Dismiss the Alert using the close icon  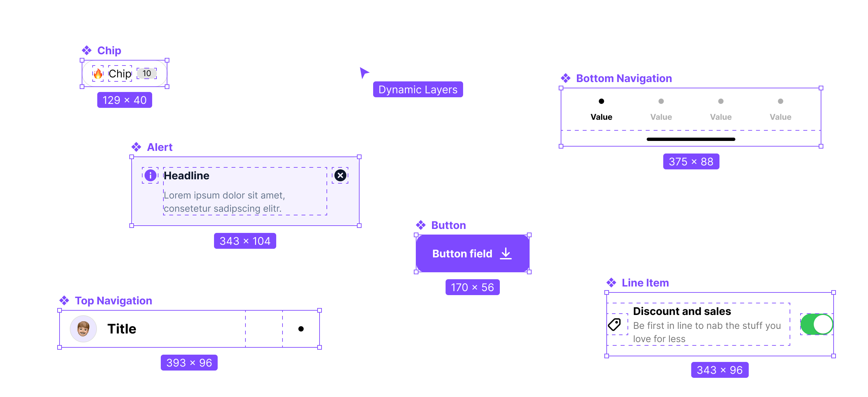coord(340,175)
